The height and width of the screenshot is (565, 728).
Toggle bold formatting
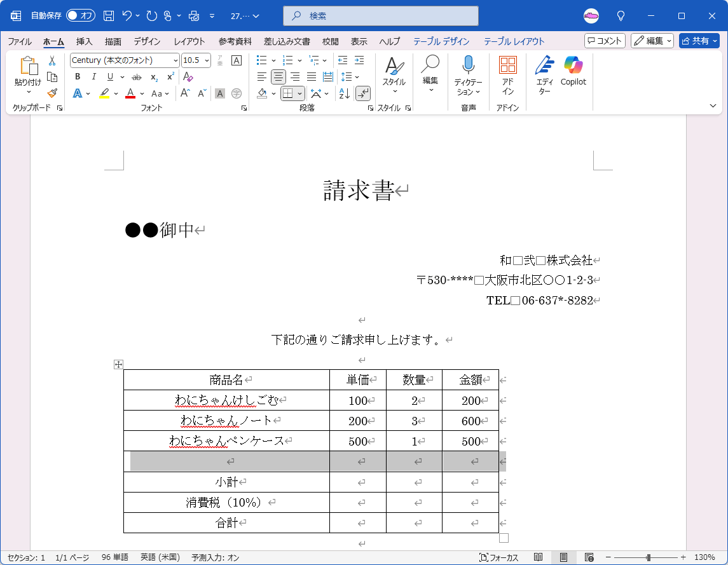click(78, 77)
